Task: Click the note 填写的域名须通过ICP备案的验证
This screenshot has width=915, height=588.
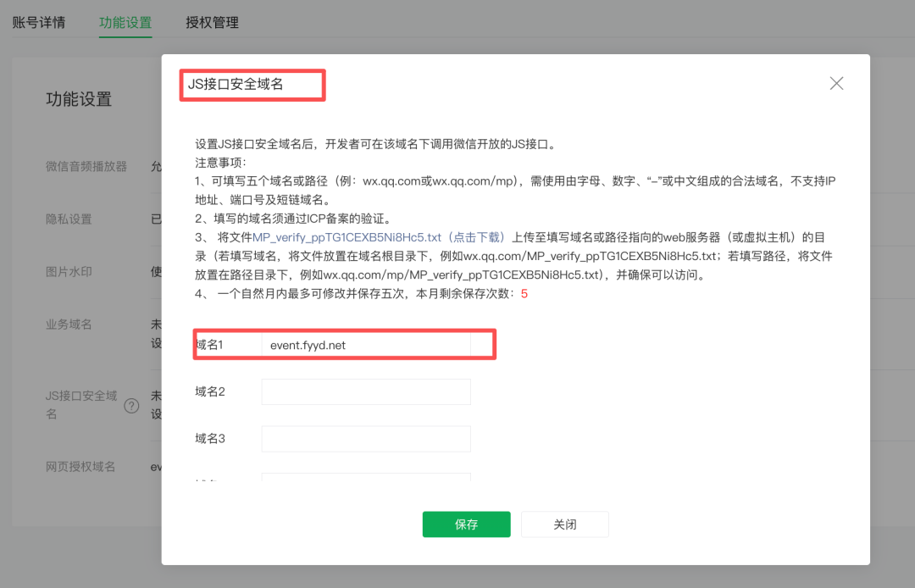Action: pos(293,219)
